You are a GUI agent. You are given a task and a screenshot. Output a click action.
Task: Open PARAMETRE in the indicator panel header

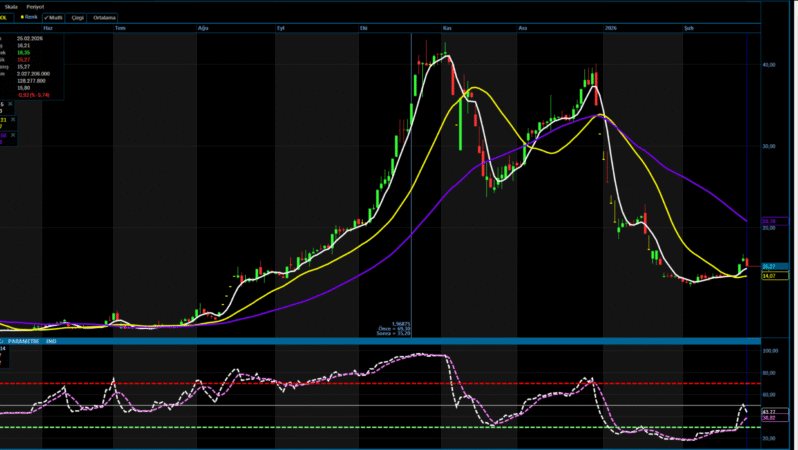tap(22, 342)
